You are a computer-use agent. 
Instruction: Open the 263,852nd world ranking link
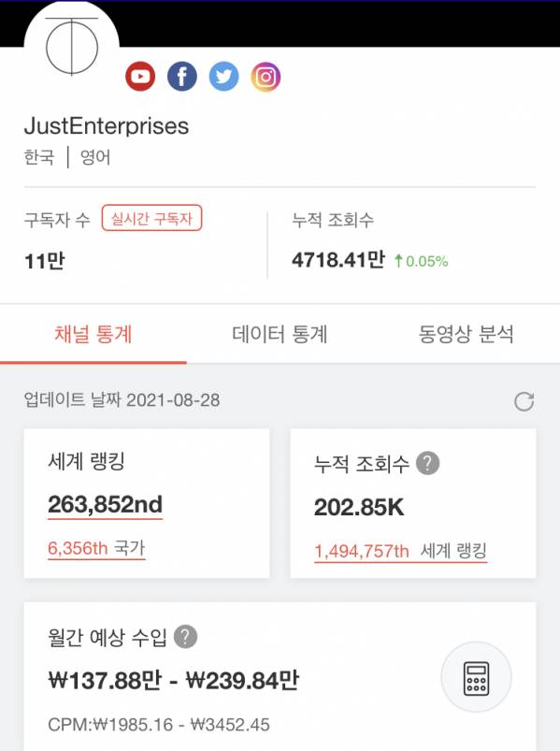pyautogui.click(x=106, y=505)
